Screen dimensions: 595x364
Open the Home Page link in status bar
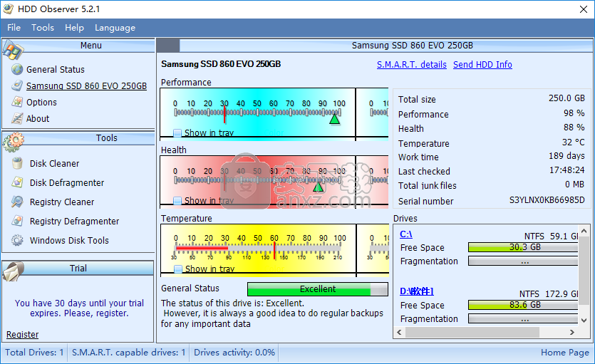pos(565,352)
